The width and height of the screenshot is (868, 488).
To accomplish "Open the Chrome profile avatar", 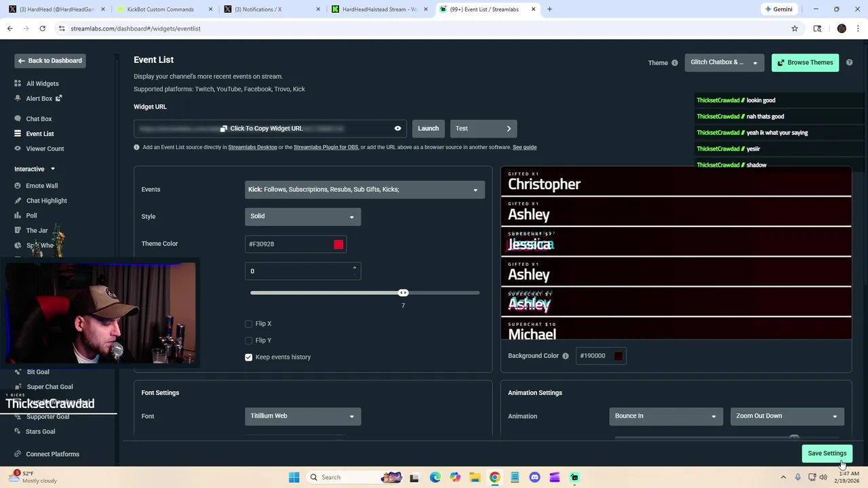I will coord(842,28).
